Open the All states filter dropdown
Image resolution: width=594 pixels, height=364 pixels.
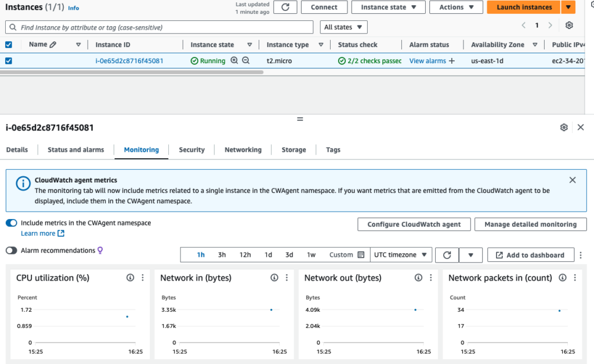click(343, 27)
